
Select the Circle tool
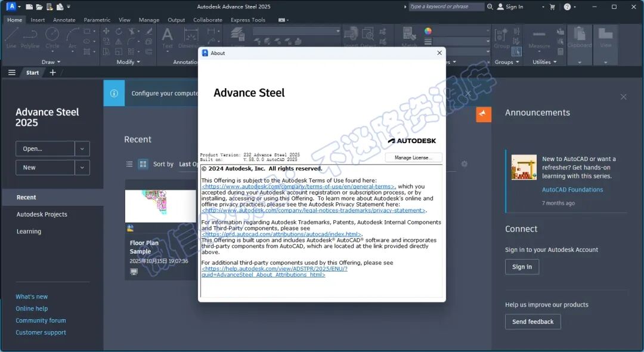pos(52,38)
